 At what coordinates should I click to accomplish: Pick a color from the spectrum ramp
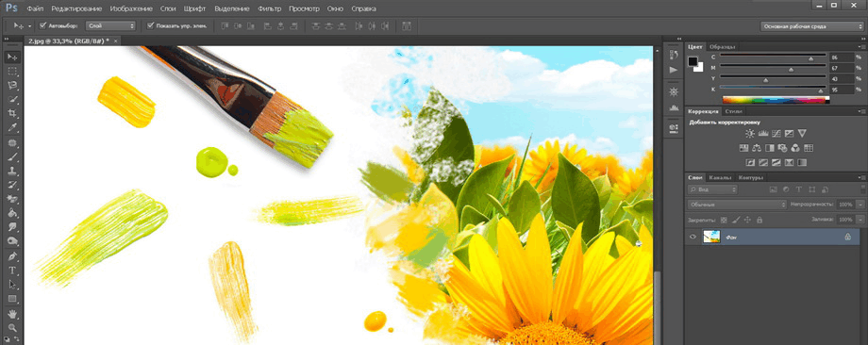point(776,100)
